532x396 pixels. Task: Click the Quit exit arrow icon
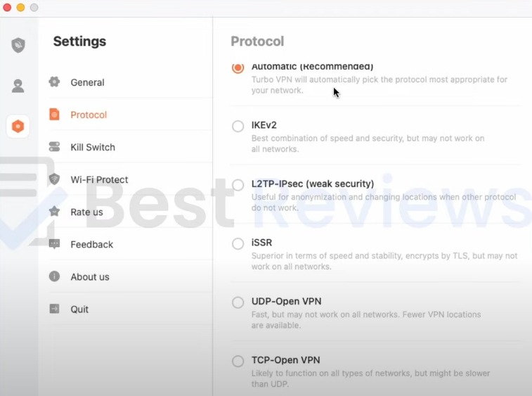(54, 309)
